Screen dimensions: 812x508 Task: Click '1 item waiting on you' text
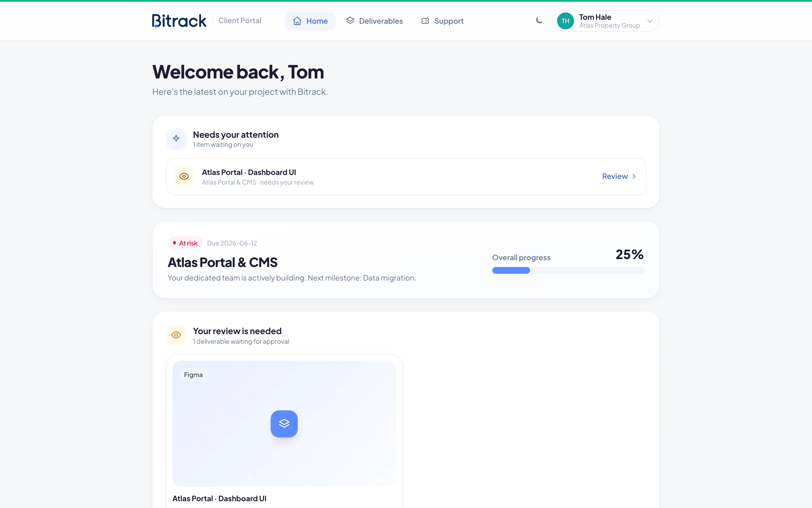click(223, 144)
